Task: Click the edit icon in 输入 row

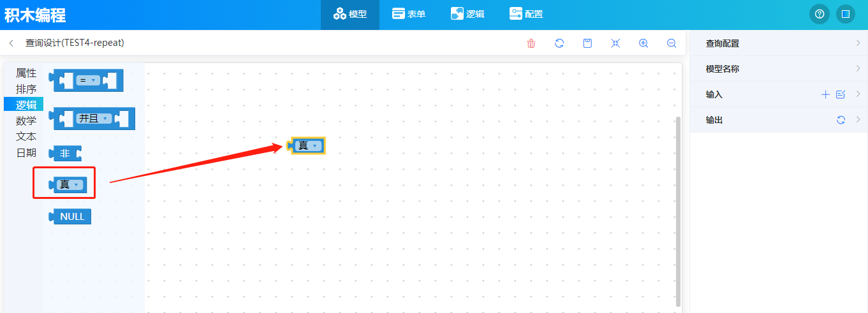Action: [x=841, y=94]
